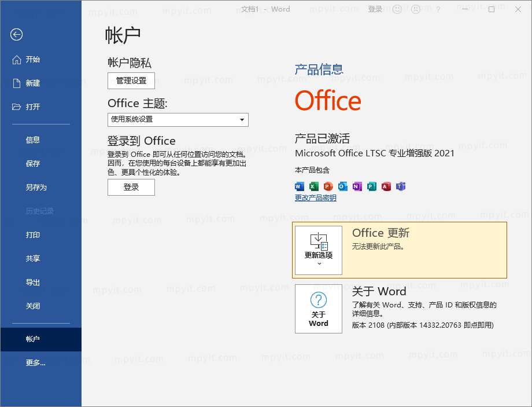Image resolution: width=532 pixels, height=407 pixels.
Task: Click the Microsoft Office LTSC product name text
Action: point(375,153)
